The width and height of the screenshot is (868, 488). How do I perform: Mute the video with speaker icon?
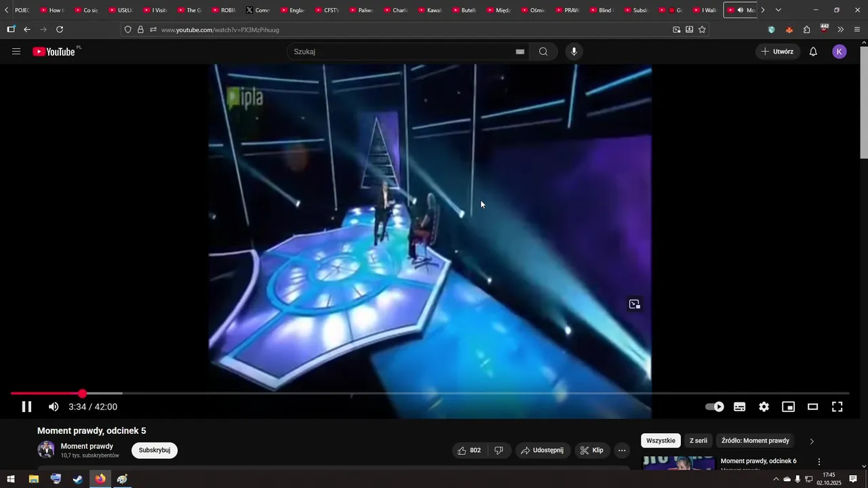(x=54, y=407)
